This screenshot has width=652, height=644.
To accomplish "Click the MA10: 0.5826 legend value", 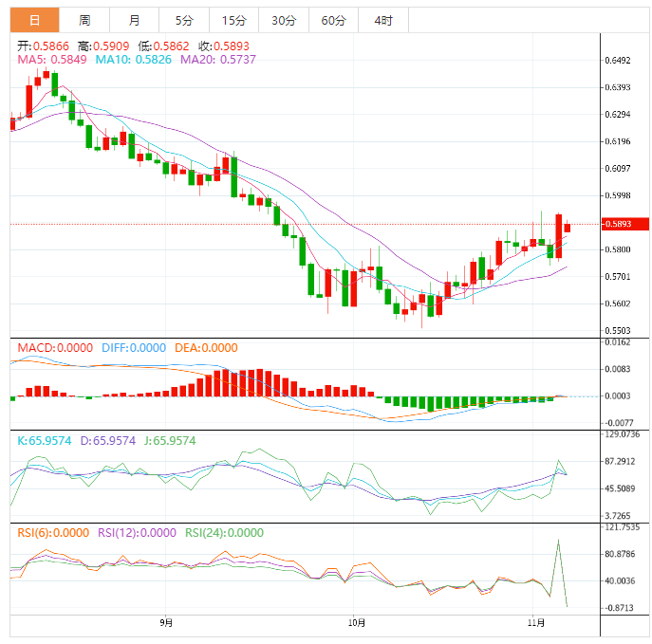I will pos(134,60).
